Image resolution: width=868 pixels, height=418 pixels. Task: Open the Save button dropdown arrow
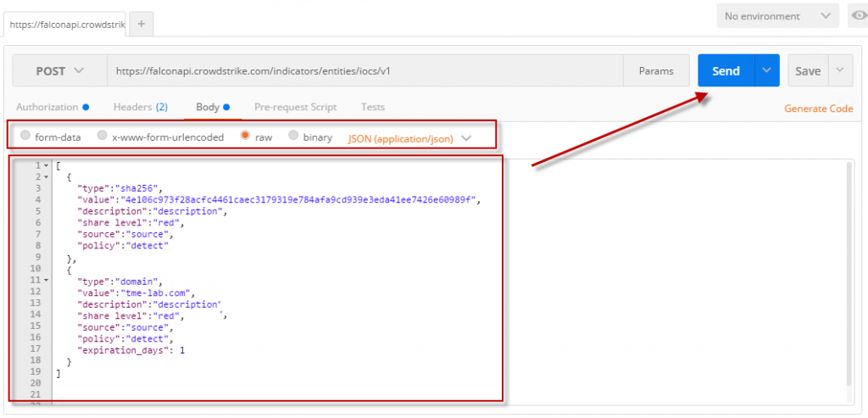(840, 71)
